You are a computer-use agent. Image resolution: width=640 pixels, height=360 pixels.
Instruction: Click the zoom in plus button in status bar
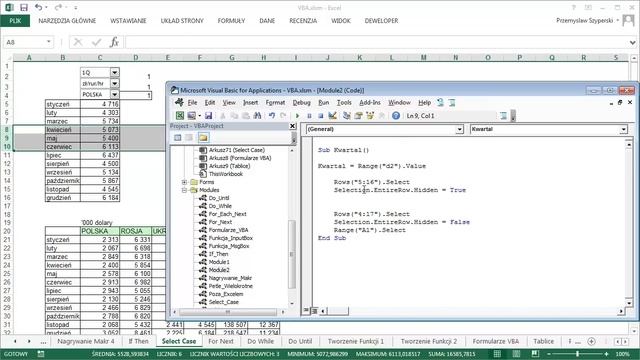[x=607, y=354]
